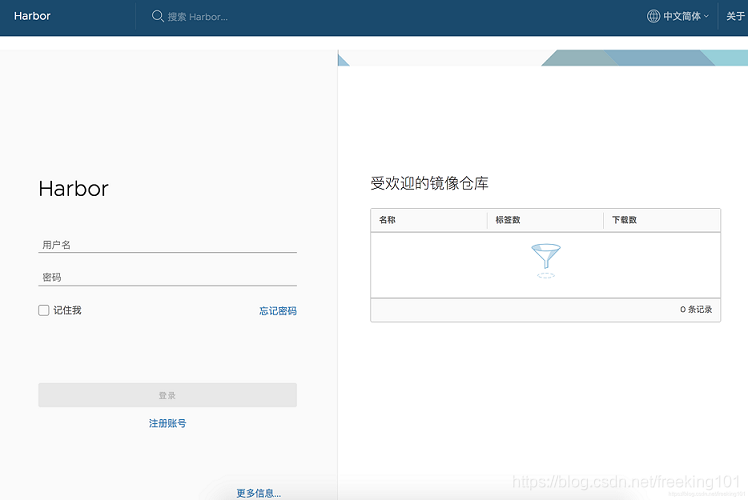Tick the 记住我 checkbox
The width and height of the screenshot is (748, 500).
(43, 311)
